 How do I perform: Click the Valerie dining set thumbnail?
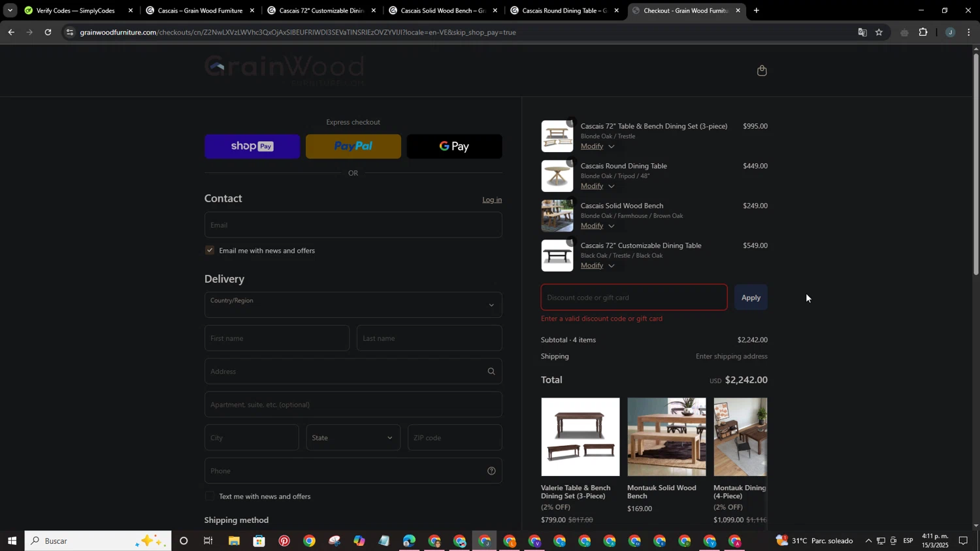click(x=580, y=437)
